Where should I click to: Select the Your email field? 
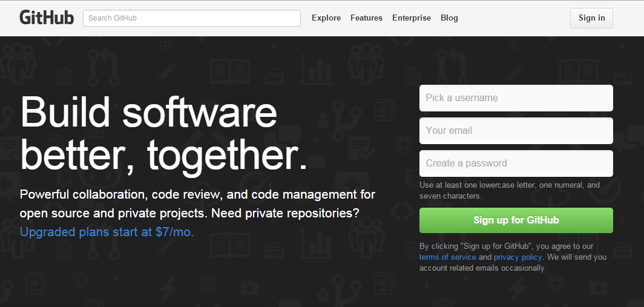coord(516,131)
